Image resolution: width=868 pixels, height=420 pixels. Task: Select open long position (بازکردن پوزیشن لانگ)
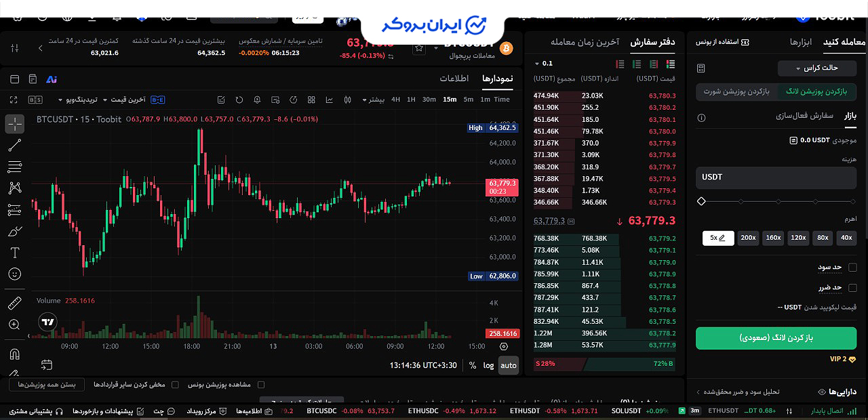(817, 91)
